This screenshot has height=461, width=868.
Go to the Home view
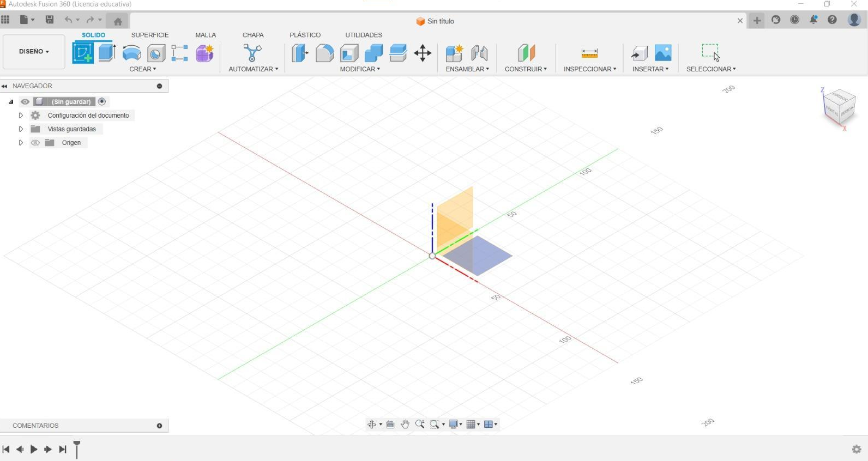point(118,21)
